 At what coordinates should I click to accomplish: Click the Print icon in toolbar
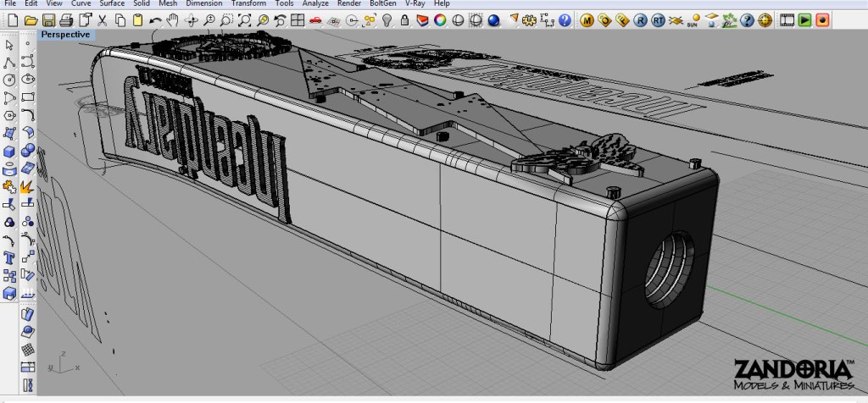pyautogui.click(x=66, y=19)
